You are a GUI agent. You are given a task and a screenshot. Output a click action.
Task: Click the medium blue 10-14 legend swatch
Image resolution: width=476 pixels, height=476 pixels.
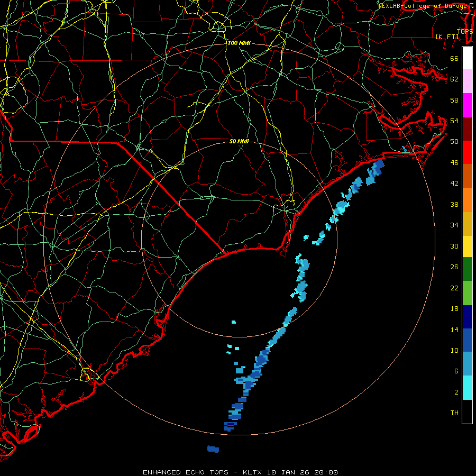pyautogui.click(x=467, y=340)
